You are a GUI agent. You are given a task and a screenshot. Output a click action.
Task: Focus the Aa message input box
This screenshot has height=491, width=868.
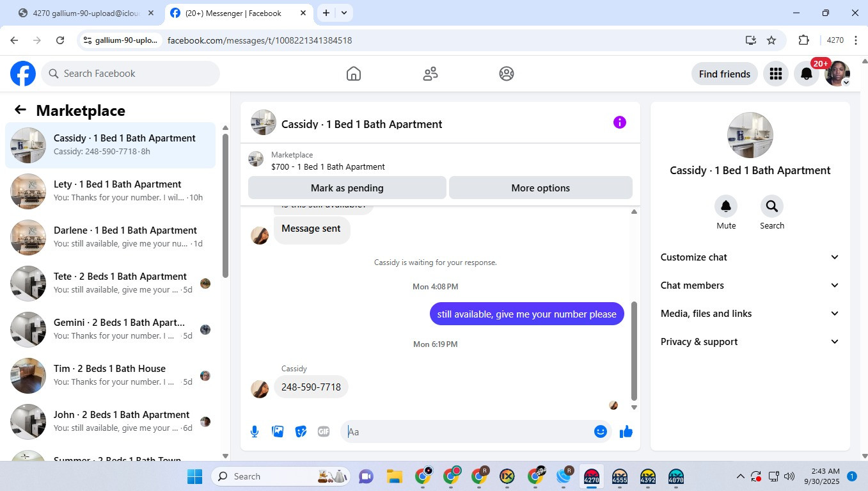point(469,431)
